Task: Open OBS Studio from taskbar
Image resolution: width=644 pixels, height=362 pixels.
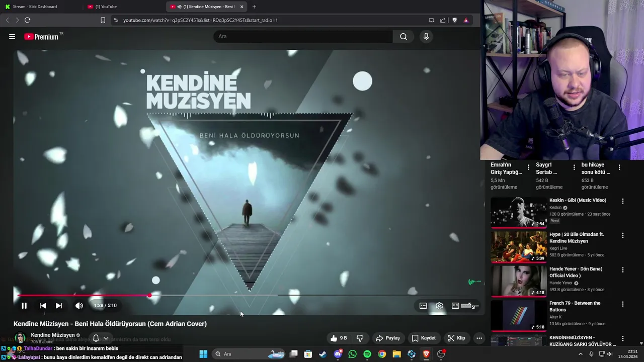Action: [441, 354]
